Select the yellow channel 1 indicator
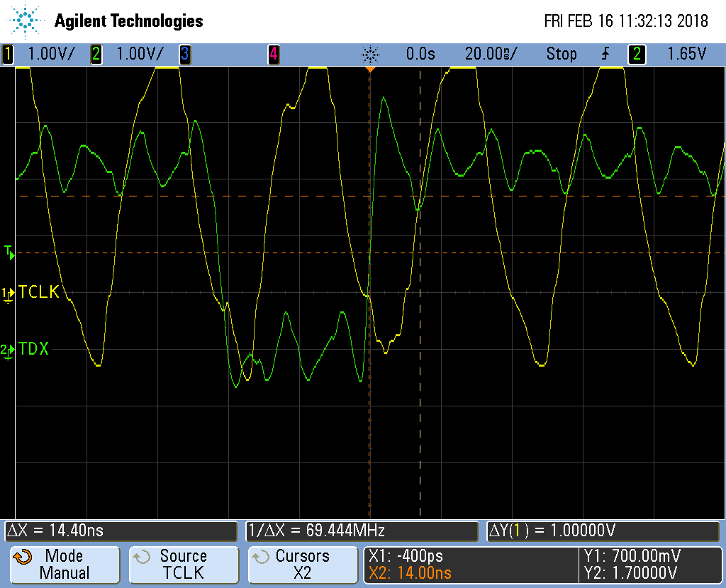This screenshot has width=726, height=588. click(8, 54)
